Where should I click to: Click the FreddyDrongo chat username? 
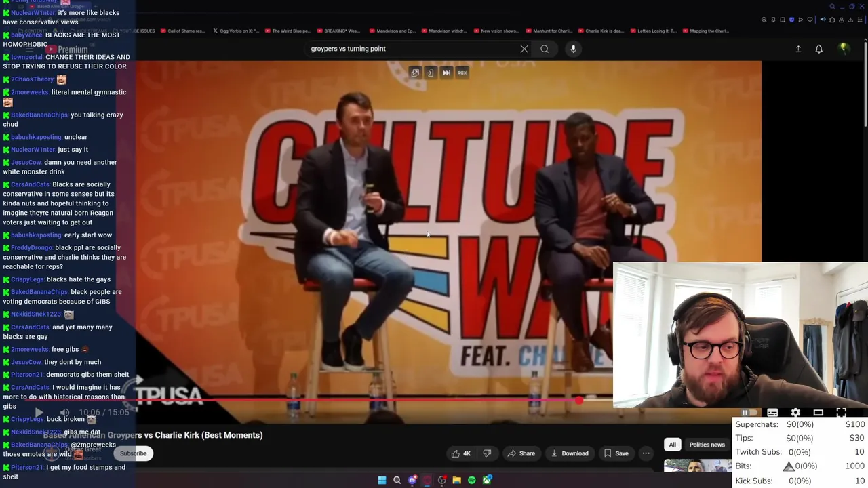(x=31, y=247)
